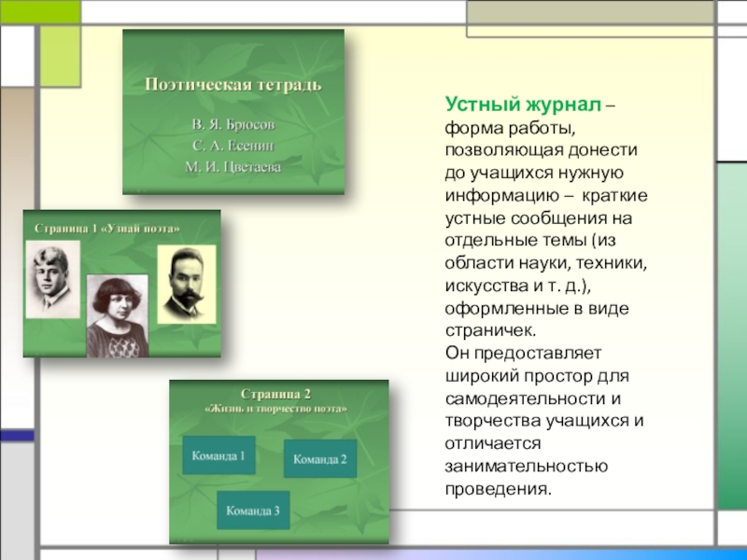
Task: Open the Поэтическая тетрадь slide thumbnail
Action: pos(233,112)
